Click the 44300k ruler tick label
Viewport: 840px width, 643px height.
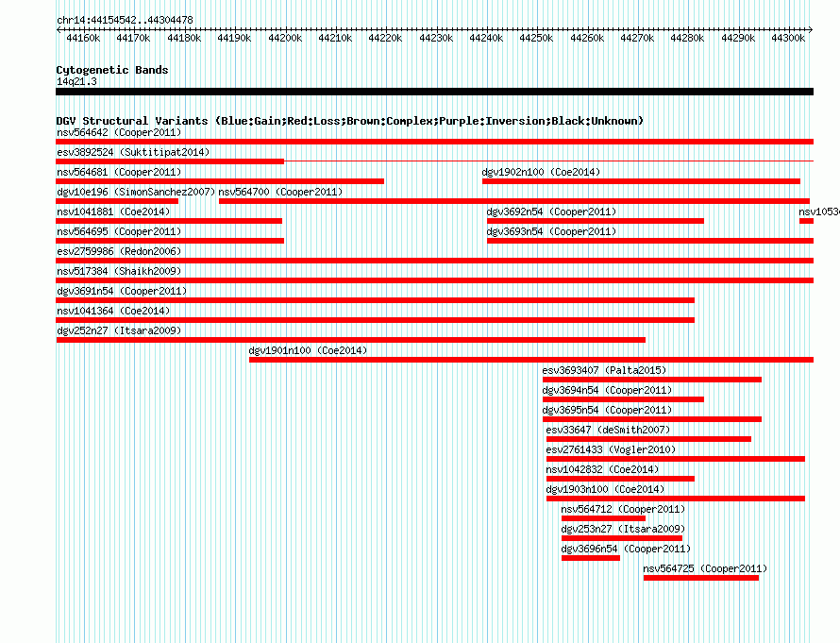(x=788, y=38)
